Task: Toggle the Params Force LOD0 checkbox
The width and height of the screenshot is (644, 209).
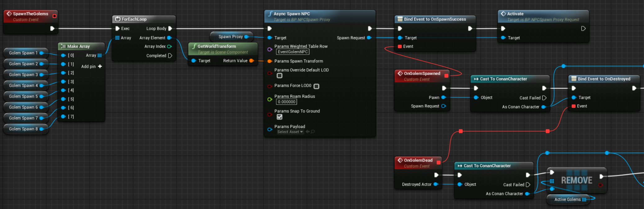Action: pyautogui.click(x=316, y=86)
